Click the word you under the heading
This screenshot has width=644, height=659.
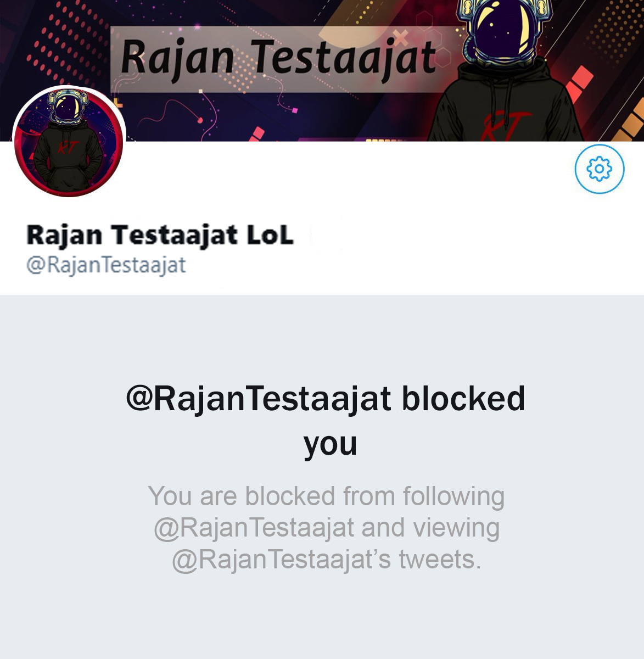coord(331,444)
